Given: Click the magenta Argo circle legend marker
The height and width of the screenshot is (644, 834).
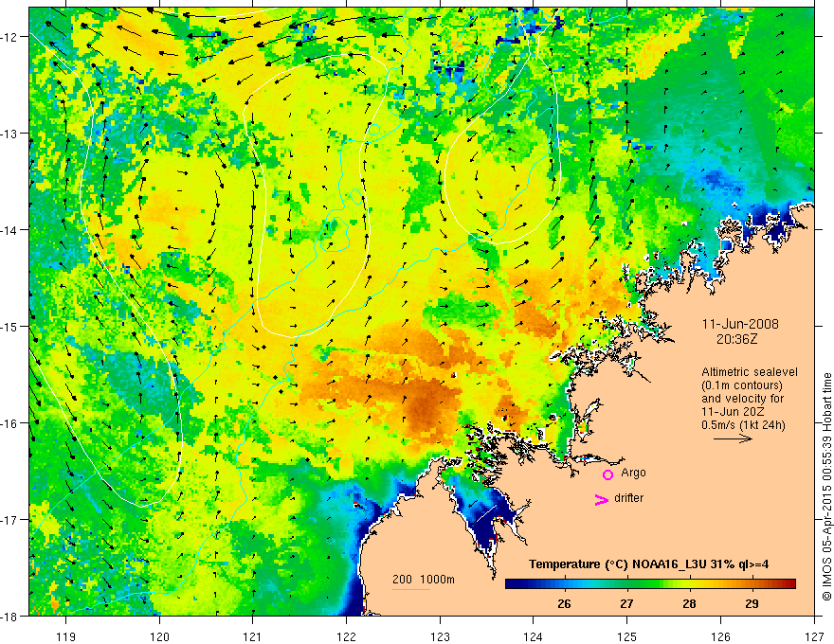Looking at the screenshot, I should coord(607,474).
